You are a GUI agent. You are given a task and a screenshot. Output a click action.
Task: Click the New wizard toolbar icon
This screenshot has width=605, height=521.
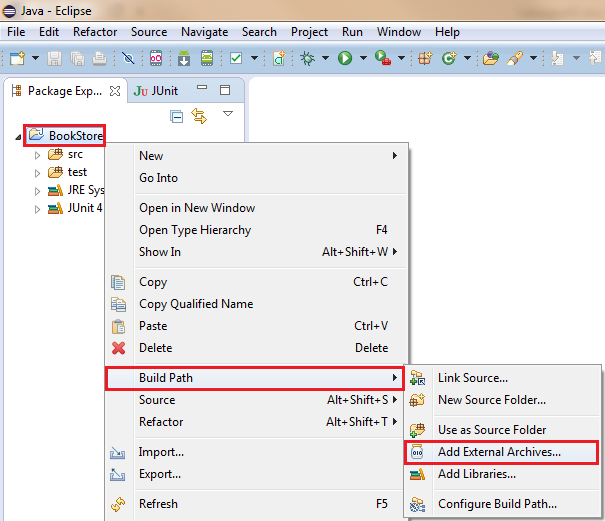pyautogui.click(x=17, y=58)
